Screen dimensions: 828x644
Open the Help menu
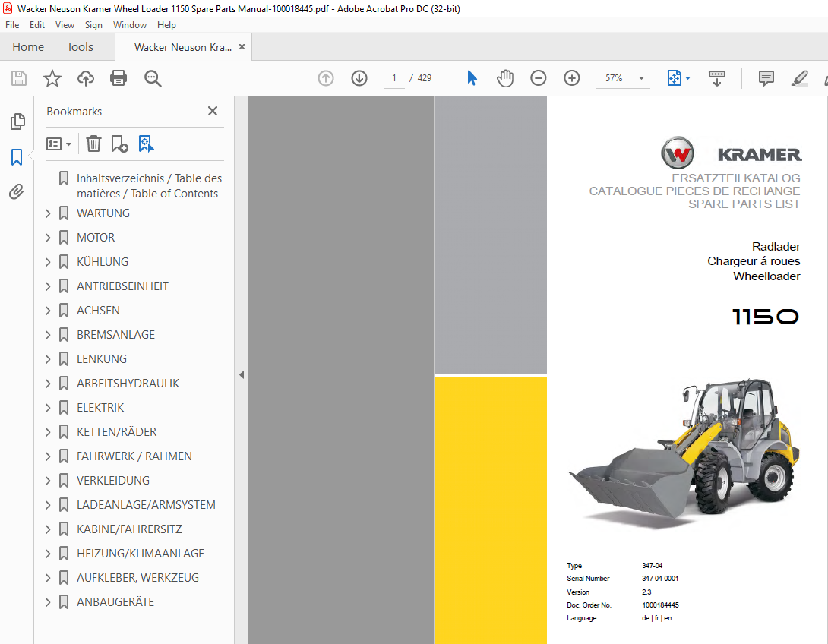coord(166,25)
